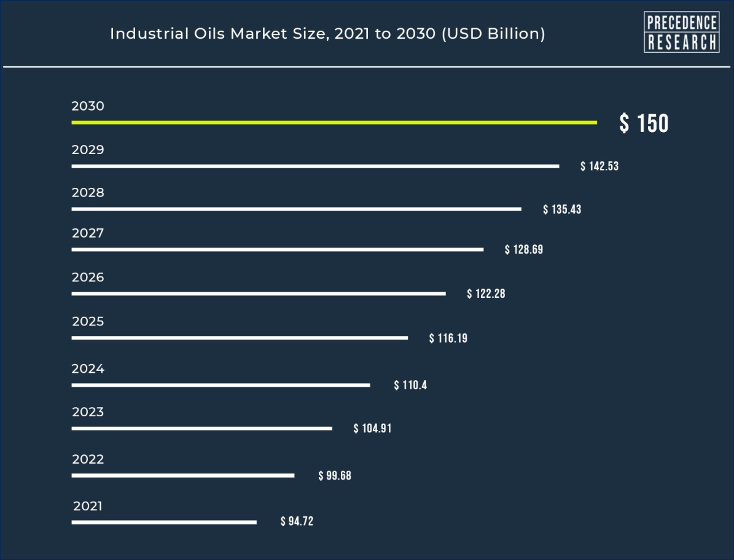This screenshot has height=560, width=734.
Task: Click the $ 142.53 data label
Action: 598,166
